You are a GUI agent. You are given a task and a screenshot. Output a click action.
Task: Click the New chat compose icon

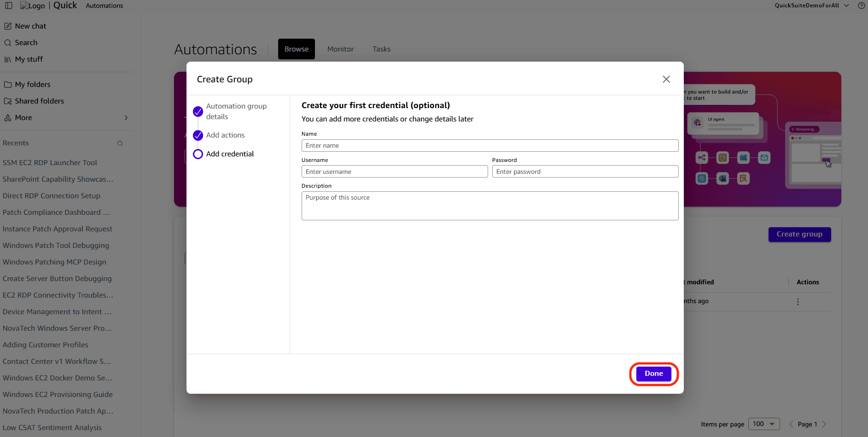[8, 26]
